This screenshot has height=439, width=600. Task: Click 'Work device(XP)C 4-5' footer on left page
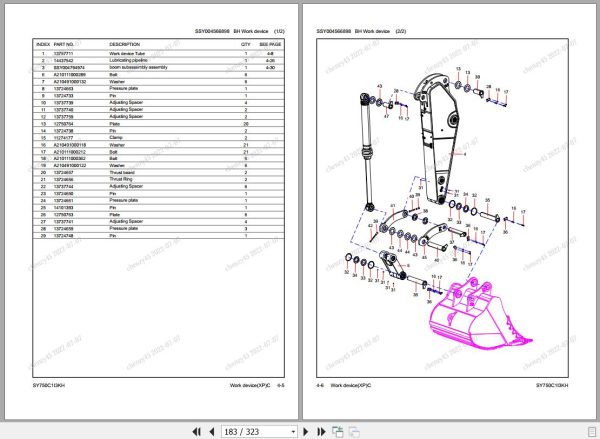[257, 385]
